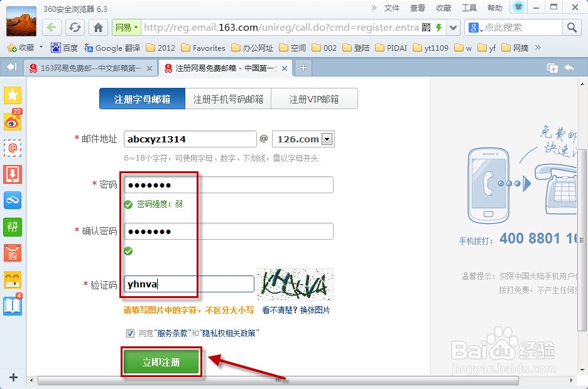588x389 pixels.
Task: Click the QR code icon in address bar
Action: [x=425, y=27]
